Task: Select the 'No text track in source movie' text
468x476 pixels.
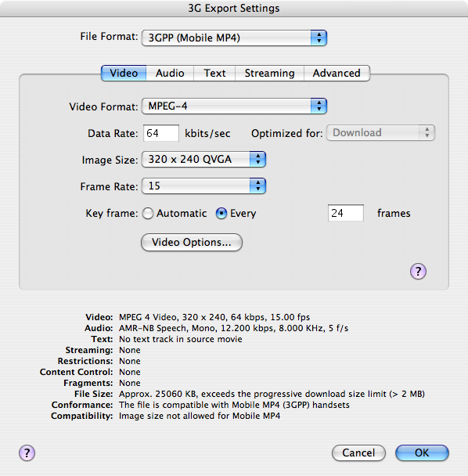Action: [x=181, y=339]
